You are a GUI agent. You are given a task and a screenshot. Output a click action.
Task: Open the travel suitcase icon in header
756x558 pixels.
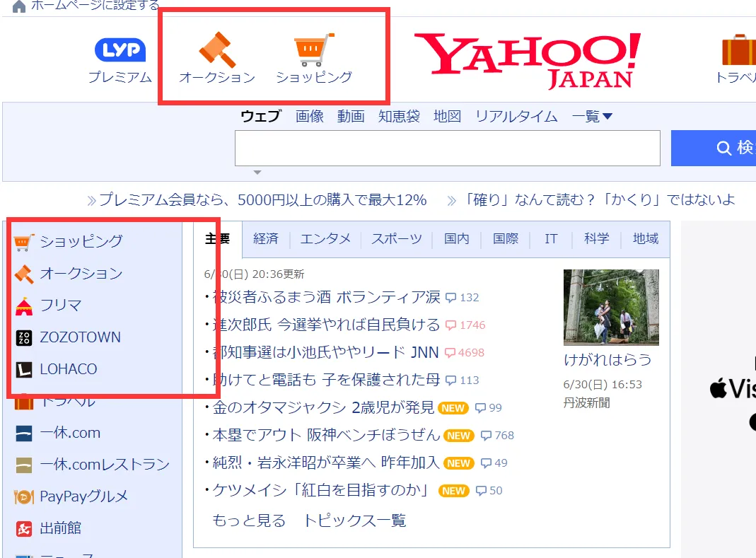pos(739,50)
